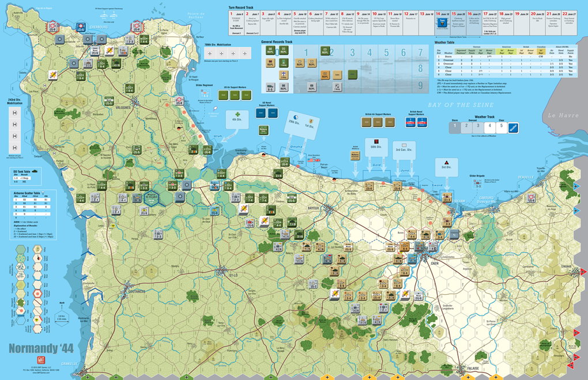Select the 1st Div. emblem in Omaha box
Image resolution: width=588 pixels, height=380 pixels.
tap(311, 121)
